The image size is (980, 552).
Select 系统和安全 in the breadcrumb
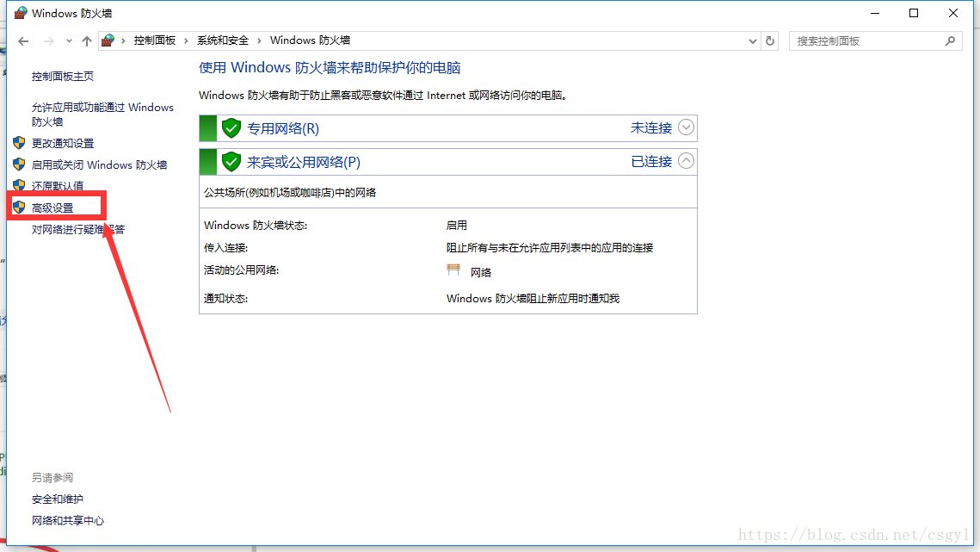click(223, 40)
